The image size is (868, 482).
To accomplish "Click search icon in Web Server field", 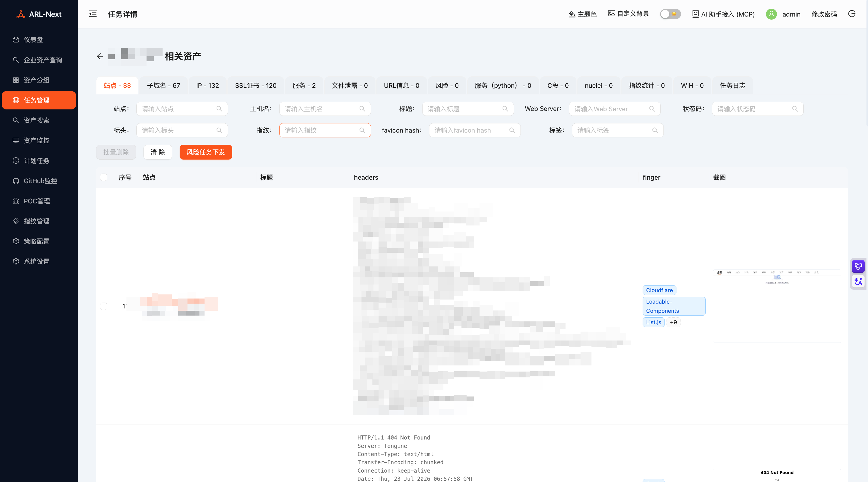I will click(x=652, y=109).
